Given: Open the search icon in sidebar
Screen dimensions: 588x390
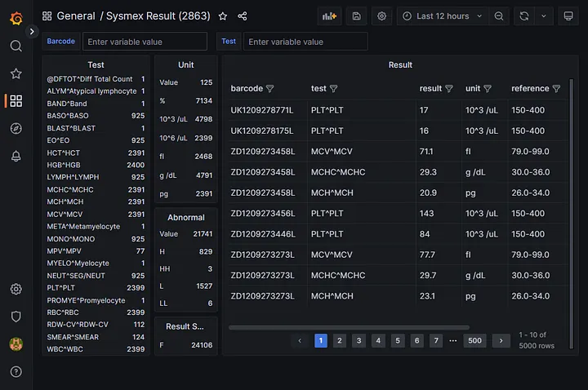Looking at the screenshot, I should [16, 46].
